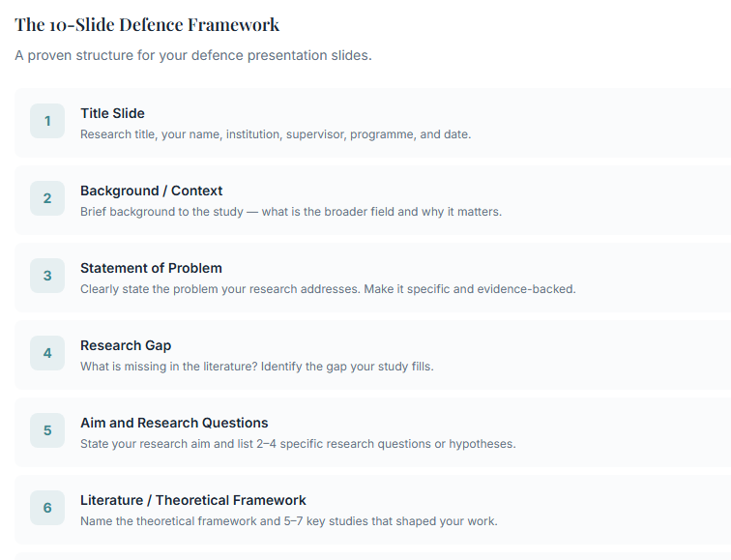Select the 2–4 research questions description
The image size is (731, 560).
(298, 444)
